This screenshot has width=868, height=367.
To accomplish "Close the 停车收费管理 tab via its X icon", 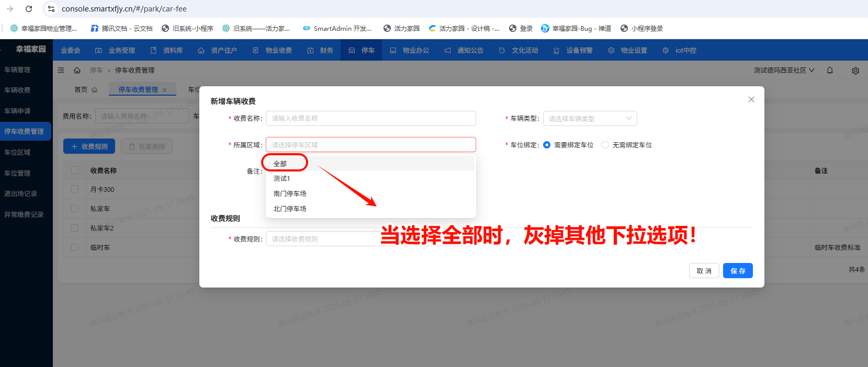I will point(164,90).
